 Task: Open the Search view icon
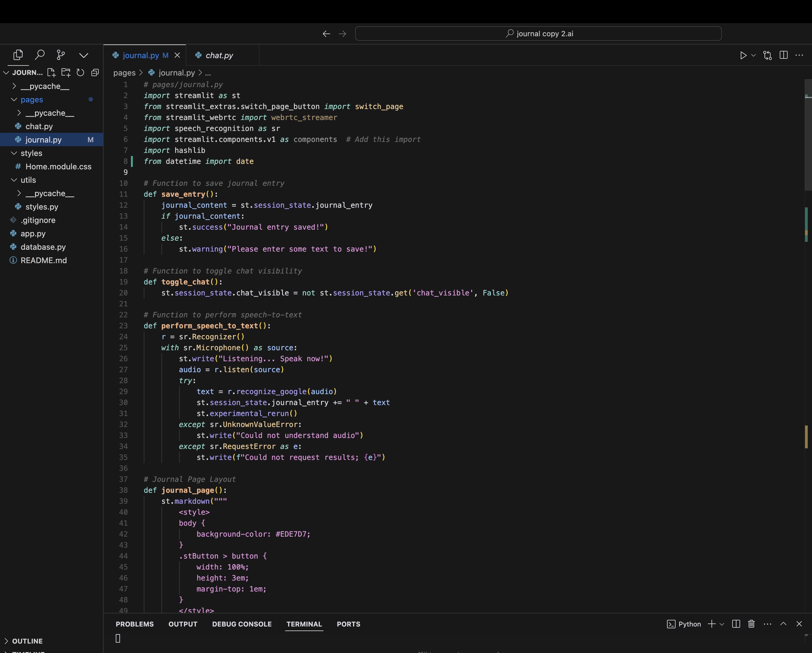point(40,55)
